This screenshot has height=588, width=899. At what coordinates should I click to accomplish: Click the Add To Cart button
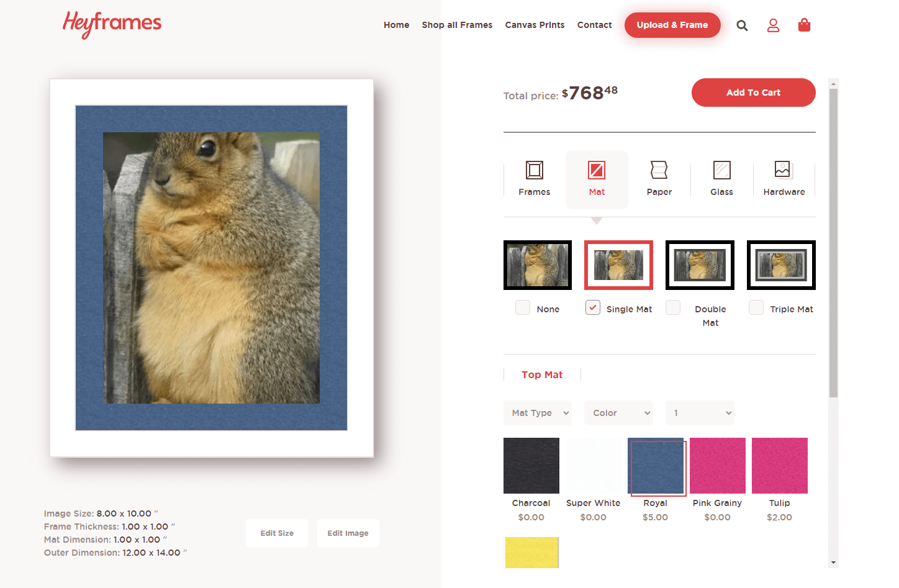pos(753,93)
